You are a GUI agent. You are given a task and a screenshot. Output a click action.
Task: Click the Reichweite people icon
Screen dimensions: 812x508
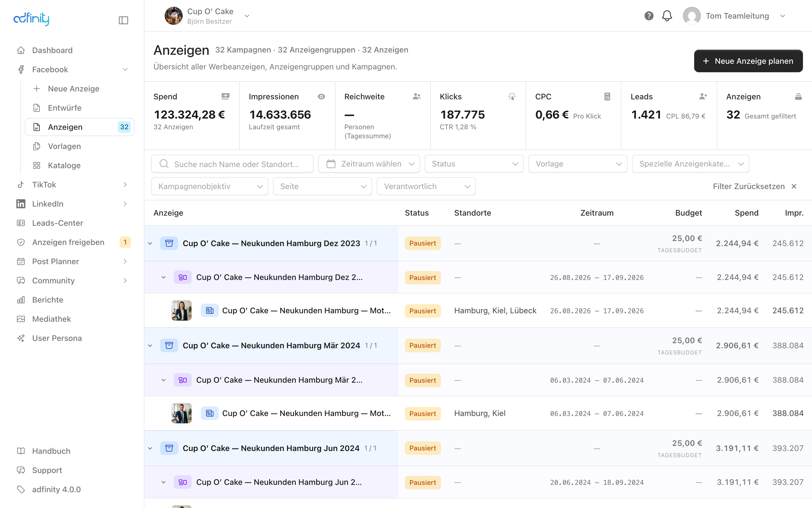pos(416,97)
